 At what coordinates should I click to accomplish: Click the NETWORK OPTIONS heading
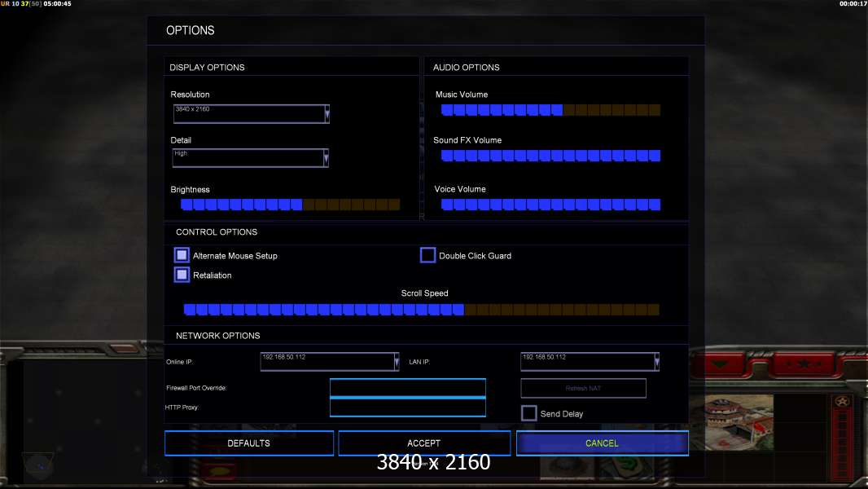[x=217, y=336]
